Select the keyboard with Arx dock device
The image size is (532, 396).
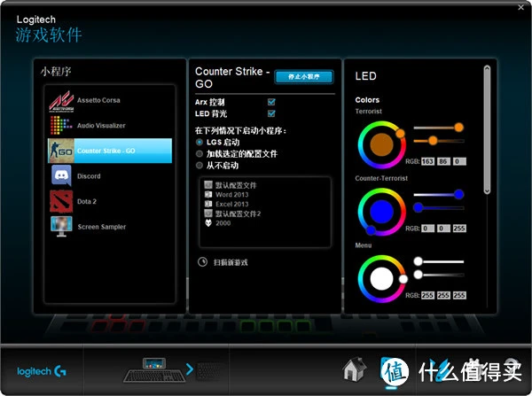[x=154, y=370]
